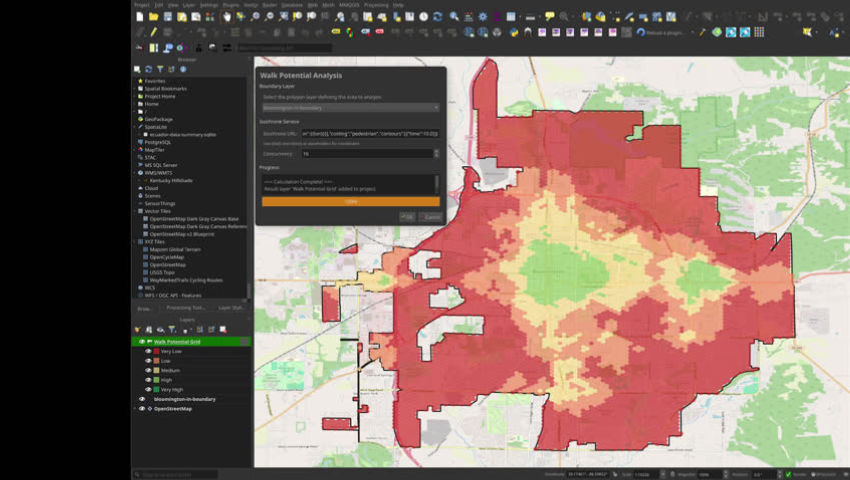Hide the Walk Potential Grid layer
Image resolution: width=850 pixels, height=480 pixels.
tap(141, 341)
